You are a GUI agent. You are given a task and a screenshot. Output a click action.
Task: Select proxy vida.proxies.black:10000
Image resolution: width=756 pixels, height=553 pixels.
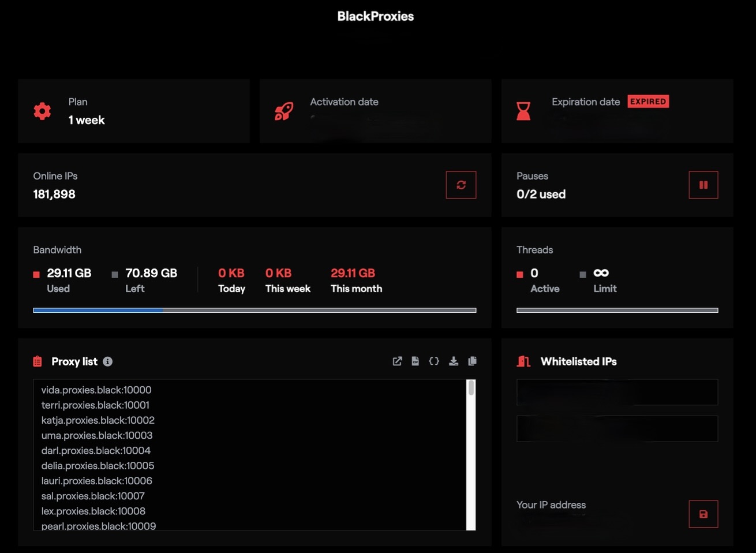coord(96,390)
